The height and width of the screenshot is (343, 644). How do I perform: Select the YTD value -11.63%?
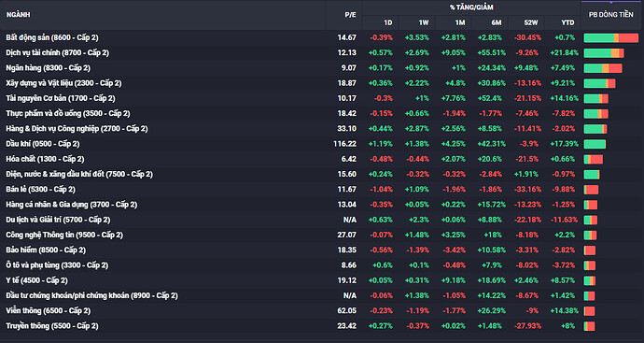(565, 220)
